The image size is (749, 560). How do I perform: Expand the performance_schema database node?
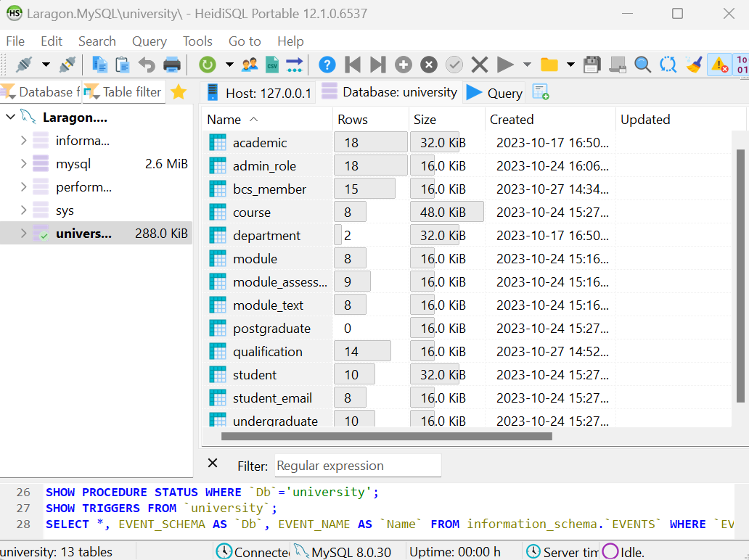(x=23, y=186)
